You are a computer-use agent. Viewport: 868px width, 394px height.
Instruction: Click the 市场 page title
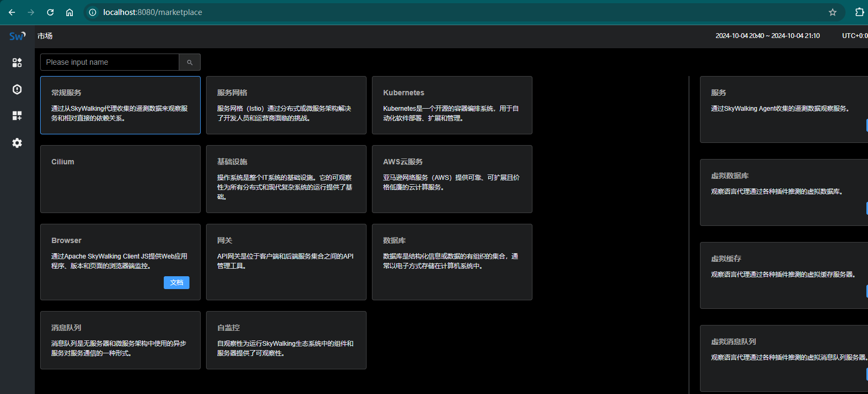click(x=45, y=36)
